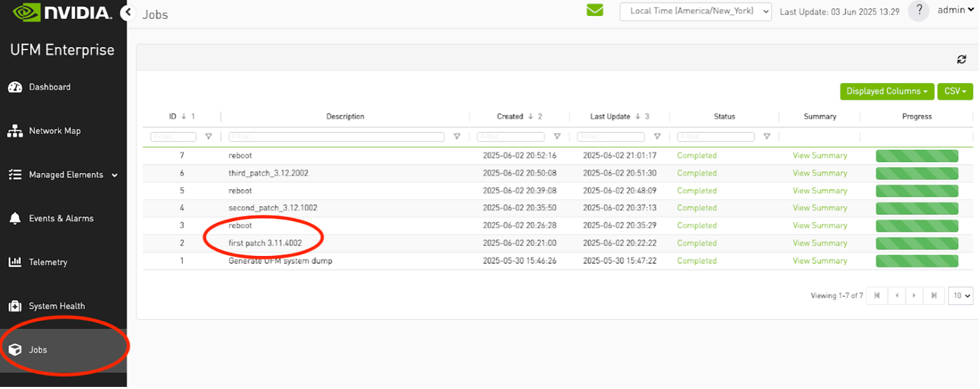Click the ID column filter input

tap(174, 137)
